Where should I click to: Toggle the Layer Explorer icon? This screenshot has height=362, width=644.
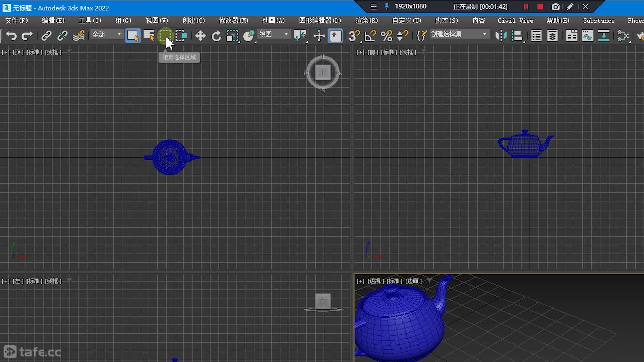[552, 36]
